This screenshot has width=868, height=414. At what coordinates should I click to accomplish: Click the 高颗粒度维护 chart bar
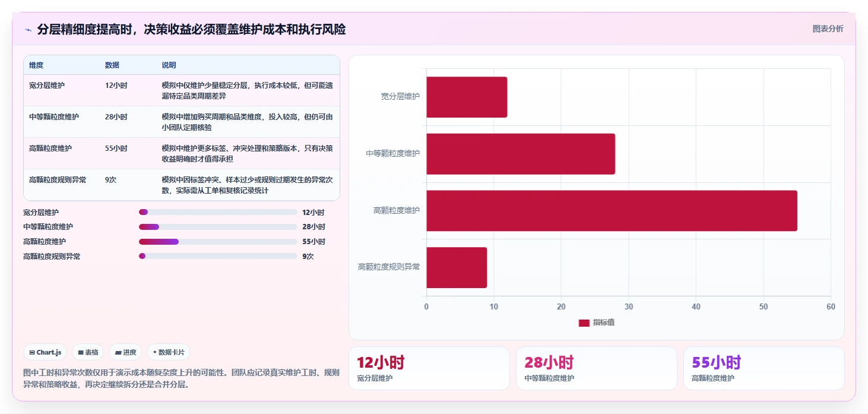pos(612,211)
